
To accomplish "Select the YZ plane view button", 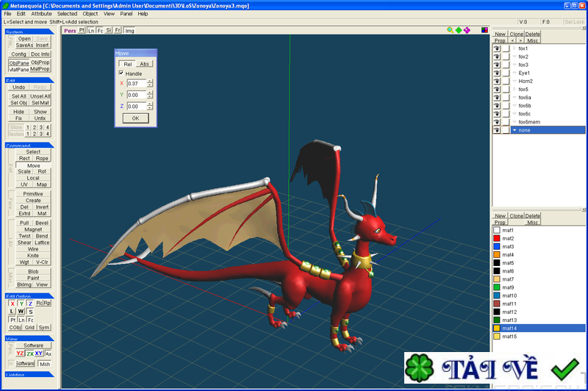I will (20, 354).
